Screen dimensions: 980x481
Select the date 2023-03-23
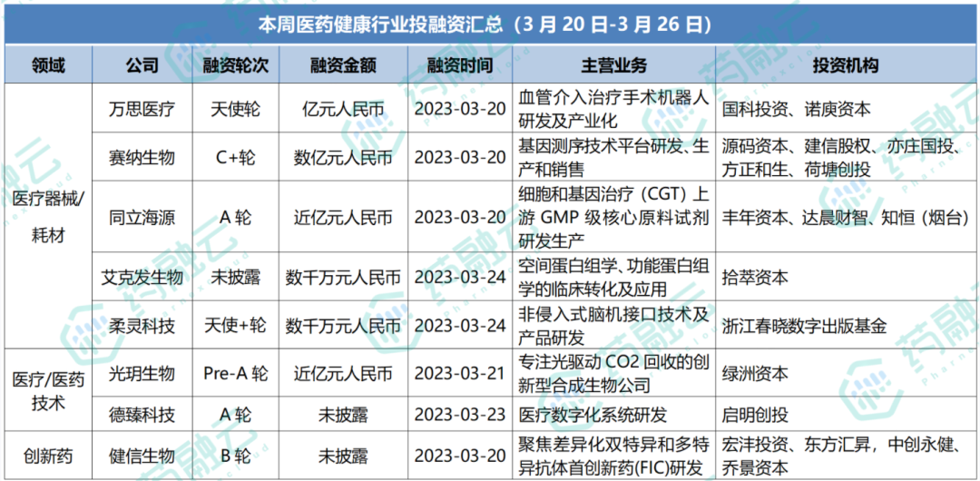click(x=460, y=414)
